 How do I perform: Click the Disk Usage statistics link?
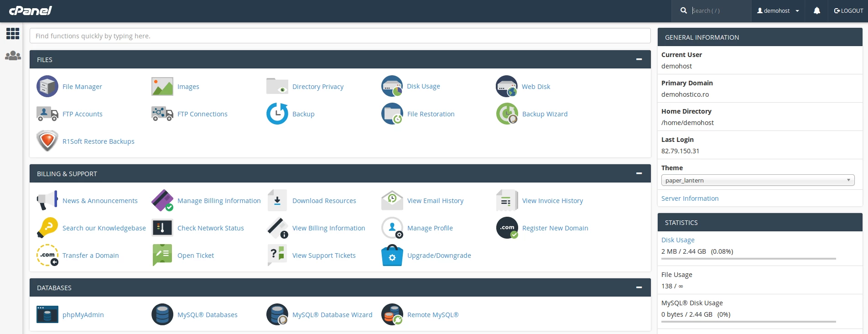pos(678,240)
